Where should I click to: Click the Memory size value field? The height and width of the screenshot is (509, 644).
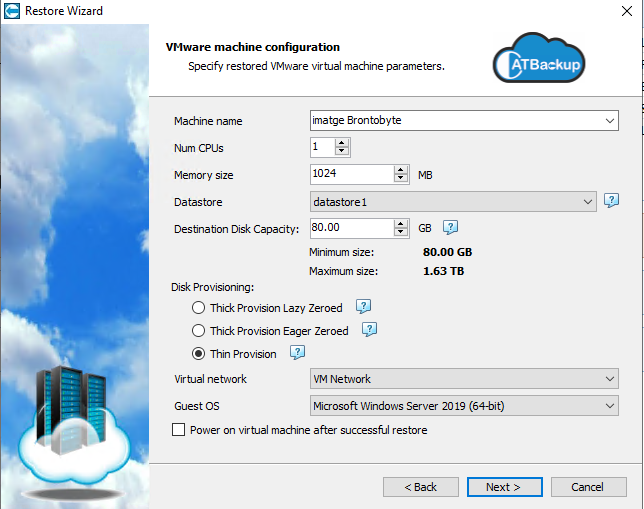click(352, 174)
